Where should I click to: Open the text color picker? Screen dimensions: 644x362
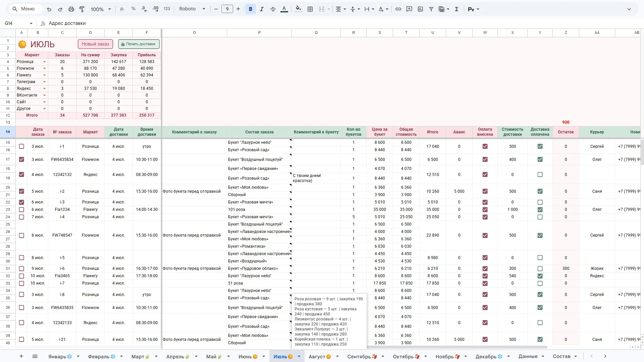(x=284, y=9)
